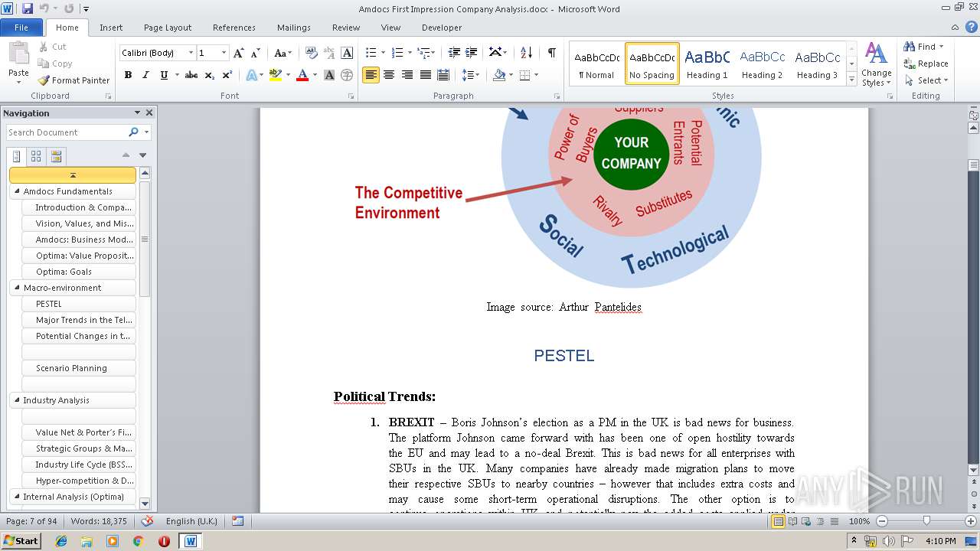Shrink the font size
The height and width of the screenshot is (551, 980).
coord(256,53)
